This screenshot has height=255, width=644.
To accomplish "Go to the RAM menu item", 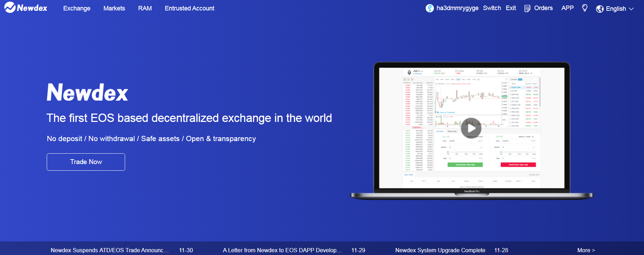I will click(x=145, y=8).
